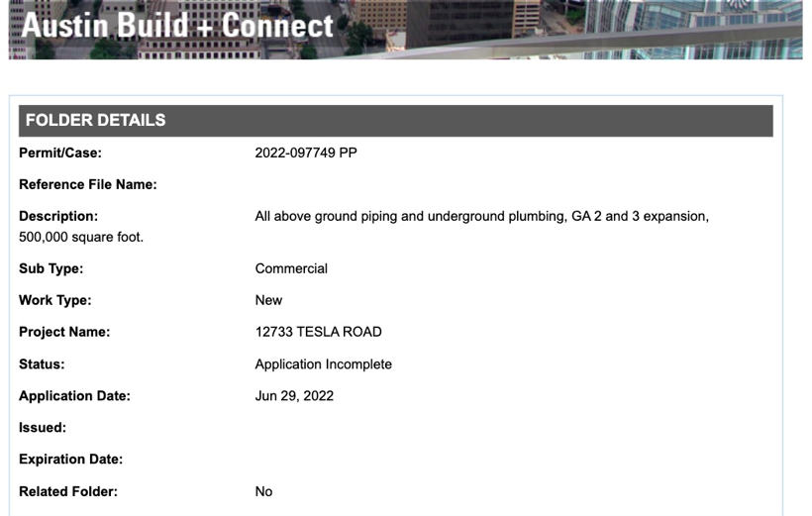Click the Reference File Name label
Viewport: 812px width, 516px height.
pos(88,184)
